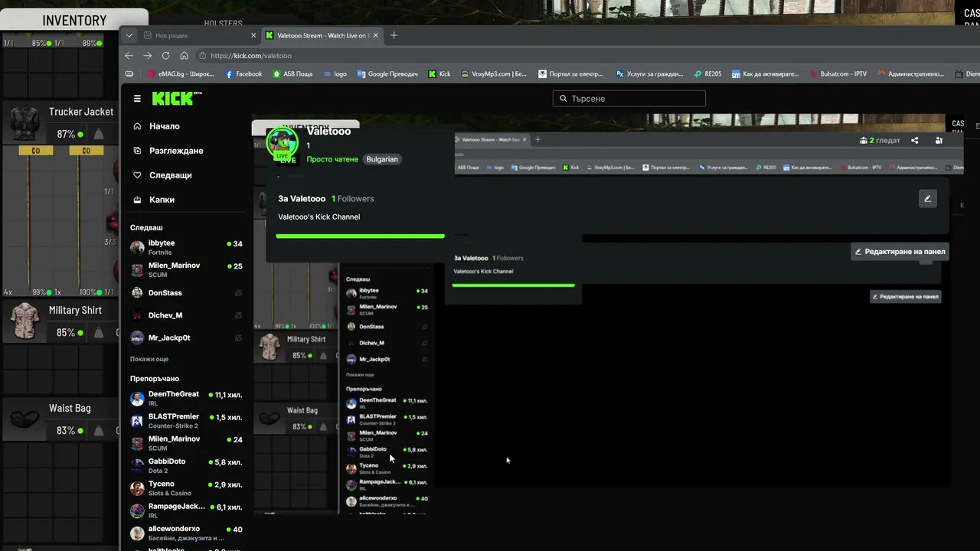View site information icon in the address bar
Viewport: 980px width, 551px height.
click(202, 56)
